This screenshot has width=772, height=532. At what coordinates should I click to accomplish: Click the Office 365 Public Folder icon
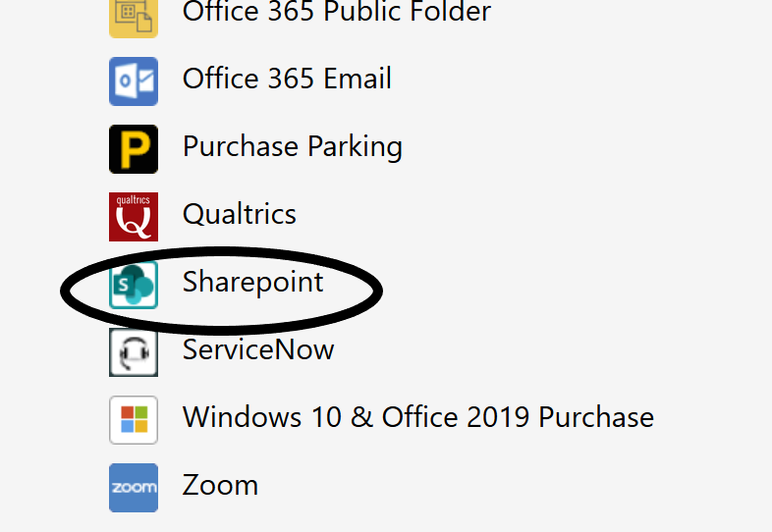[133, 17]
